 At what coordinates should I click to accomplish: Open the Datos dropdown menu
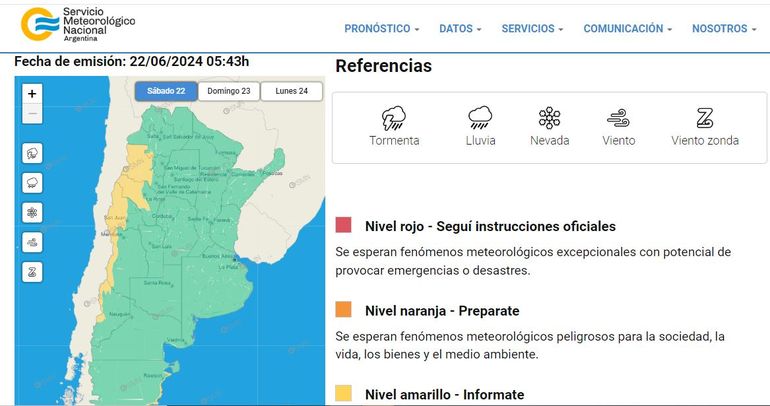point(460,29)
